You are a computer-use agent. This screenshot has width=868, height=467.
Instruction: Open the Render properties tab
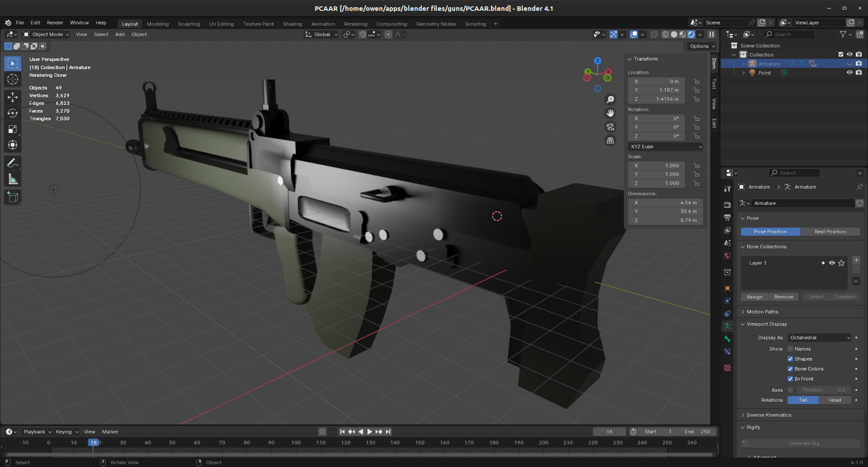click(727, 205)
